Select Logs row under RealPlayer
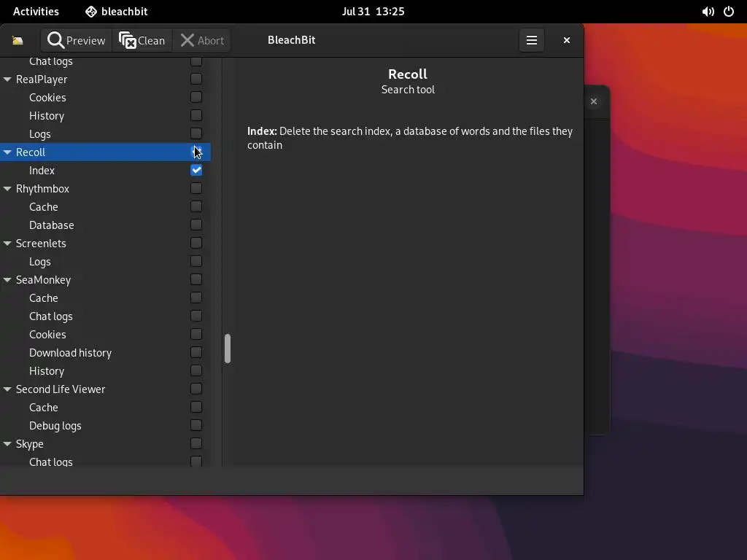 (40, 134)
